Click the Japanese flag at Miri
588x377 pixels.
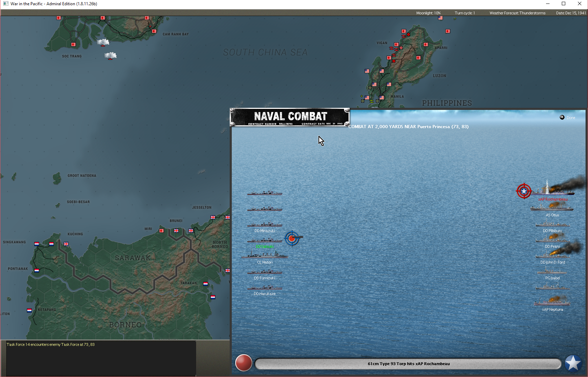tap(162, 231)
